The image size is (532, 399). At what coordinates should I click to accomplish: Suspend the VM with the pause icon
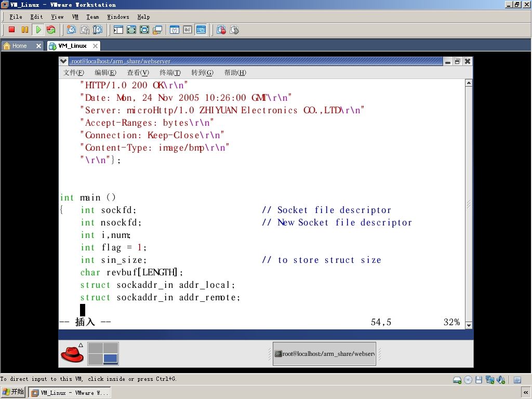point(25,30)
